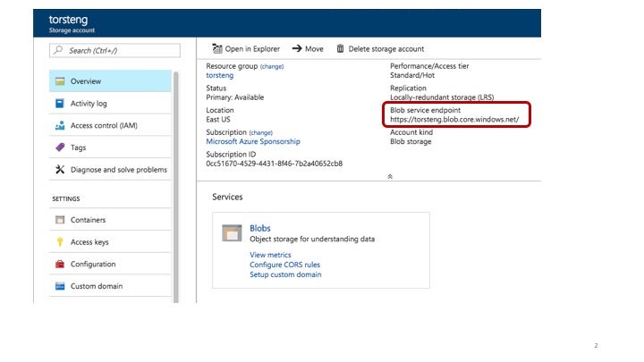The image size is (644, 362).
Task: Click the Activity log icon
Action: pyautogui.click(x=60, y=104)
